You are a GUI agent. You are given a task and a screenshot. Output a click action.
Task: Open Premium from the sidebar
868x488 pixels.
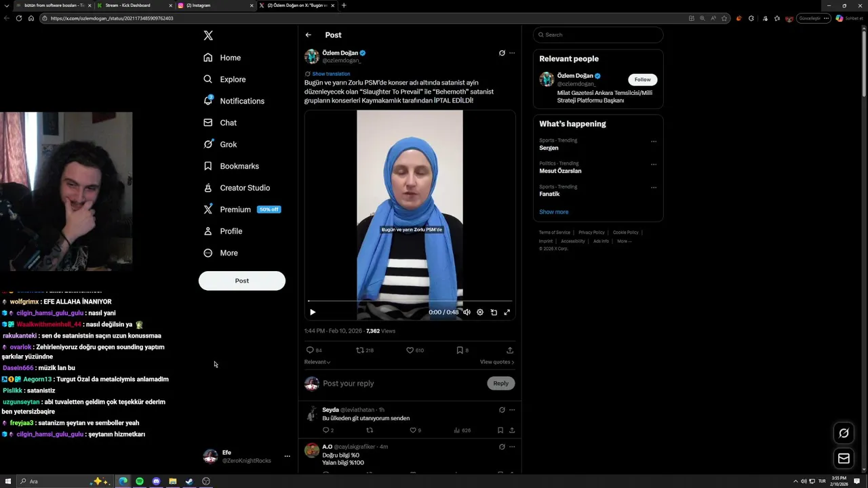tap(242, 209)
